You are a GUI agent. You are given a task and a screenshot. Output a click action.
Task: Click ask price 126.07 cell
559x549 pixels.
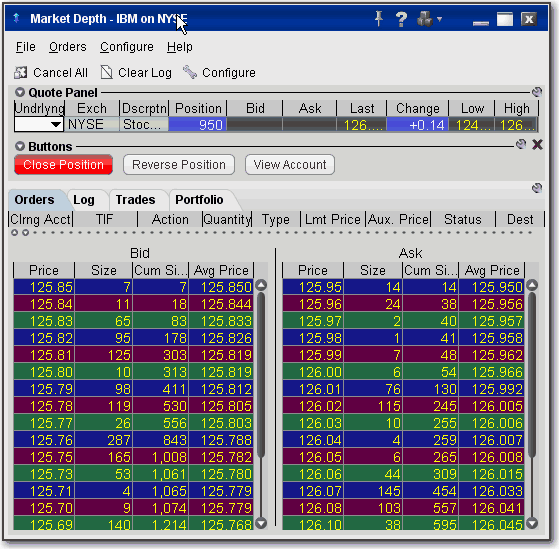(x=313, y=491)
